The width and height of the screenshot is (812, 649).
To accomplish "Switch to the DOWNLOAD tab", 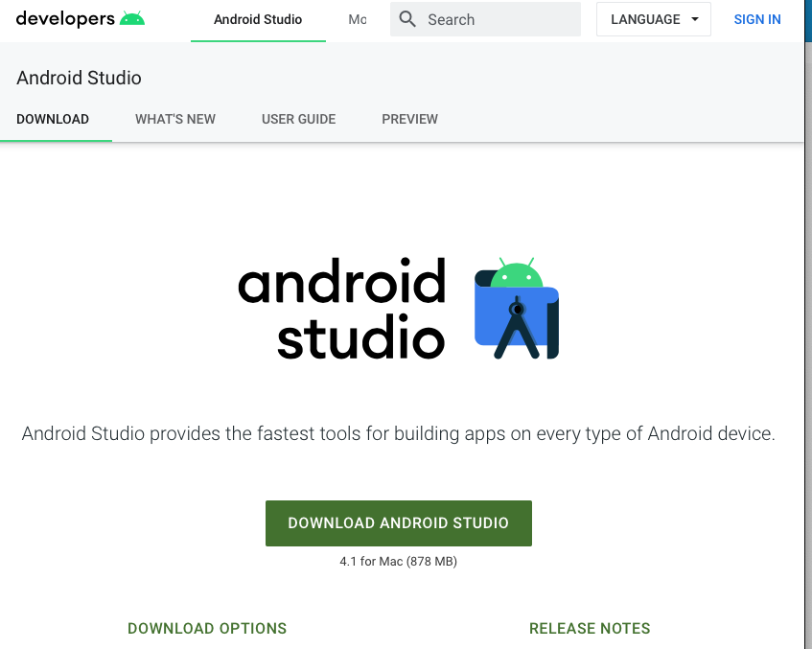I will pos(53,119).
